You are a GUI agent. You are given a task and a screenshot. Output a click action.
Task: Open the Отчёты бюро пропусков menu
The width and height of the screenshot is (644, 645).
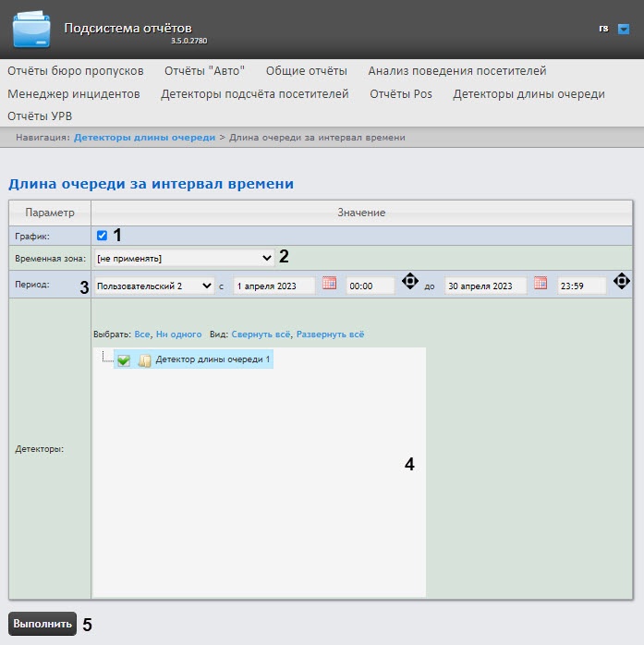point(76,70)
